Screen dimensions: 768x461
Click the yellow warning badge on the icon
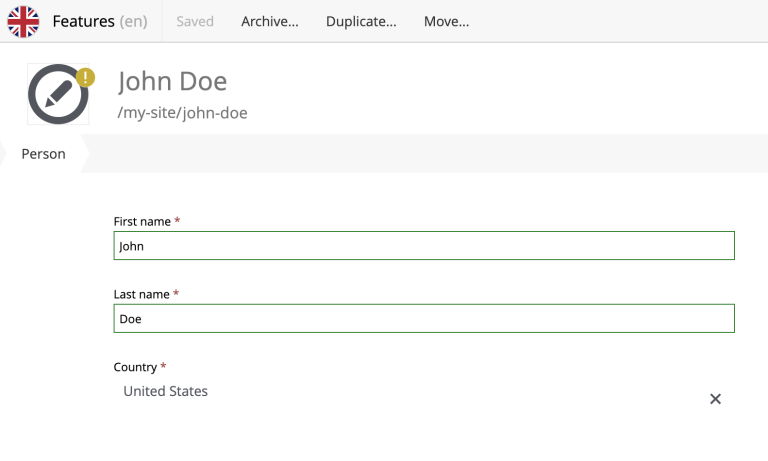tap(86, 76)
